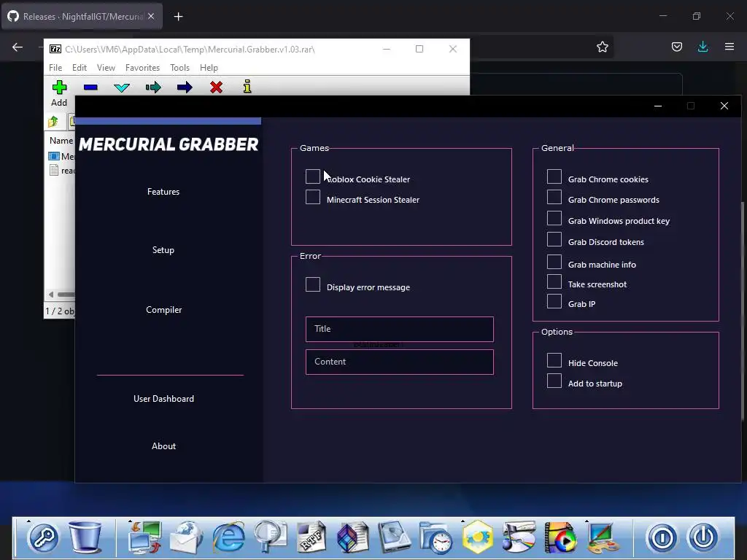Click the hard drive icon in the dock
Screen dimensions: 747x560
(x=395, y=537)
